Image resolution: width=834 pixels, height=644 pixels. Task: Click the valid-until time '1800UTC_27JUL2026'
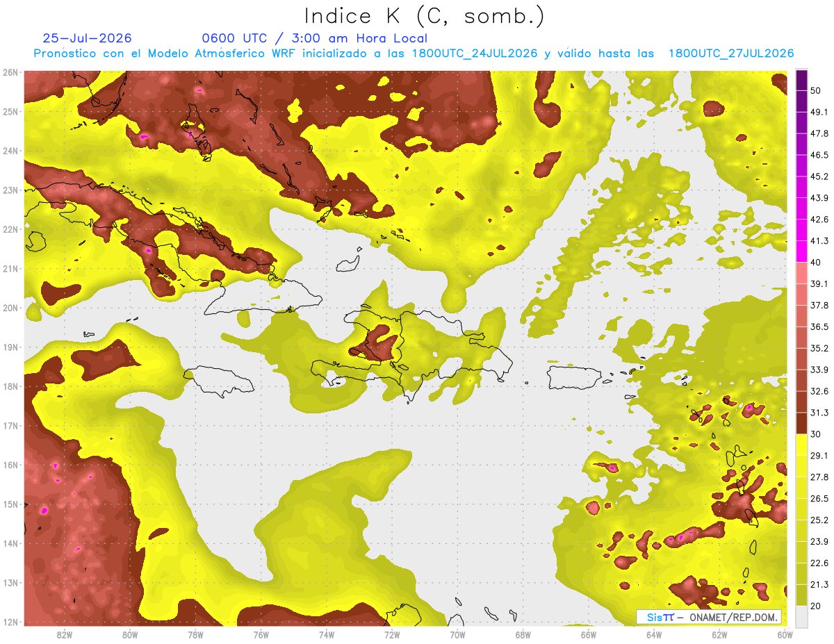(731, 53)
